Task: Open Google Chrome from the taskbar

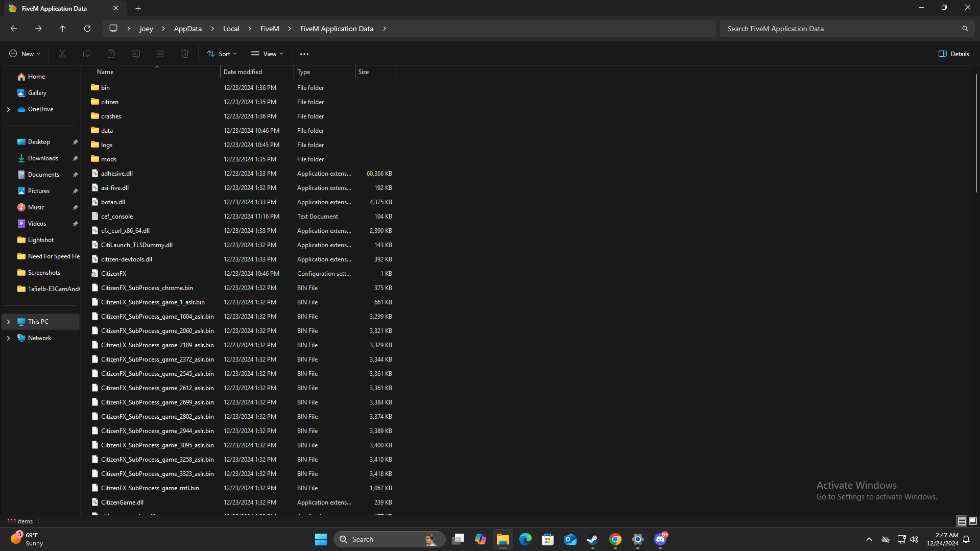Action: 615,539
